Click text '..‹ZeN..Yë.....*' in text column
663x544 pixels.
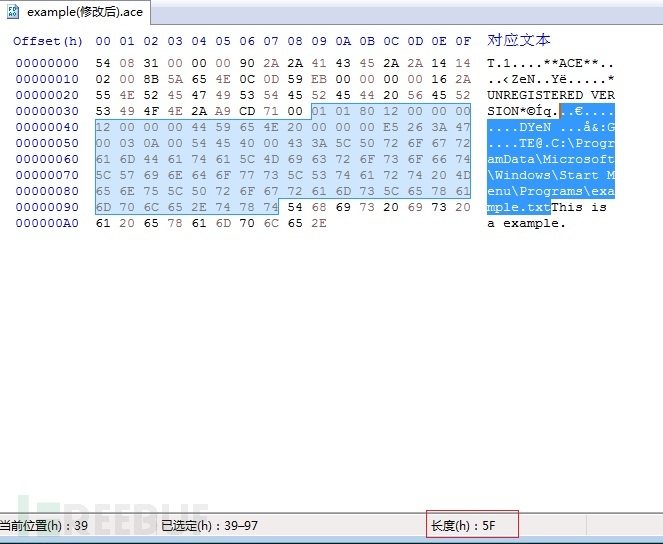551,79
